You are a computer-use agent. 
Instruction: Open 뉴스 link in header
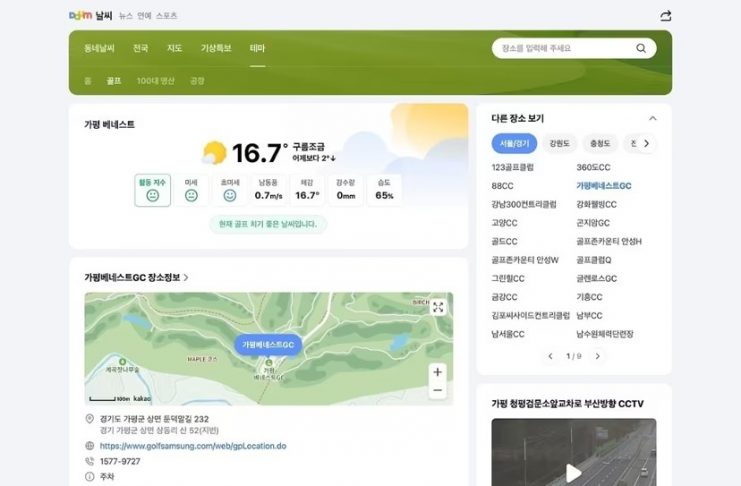point(126,16)
